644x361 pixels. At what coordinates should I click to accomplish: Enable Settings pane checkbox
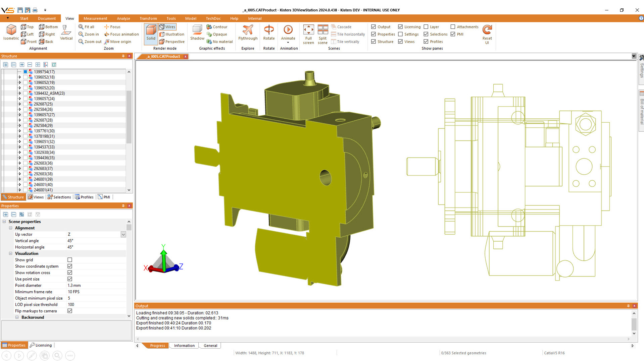click(400, 34)
